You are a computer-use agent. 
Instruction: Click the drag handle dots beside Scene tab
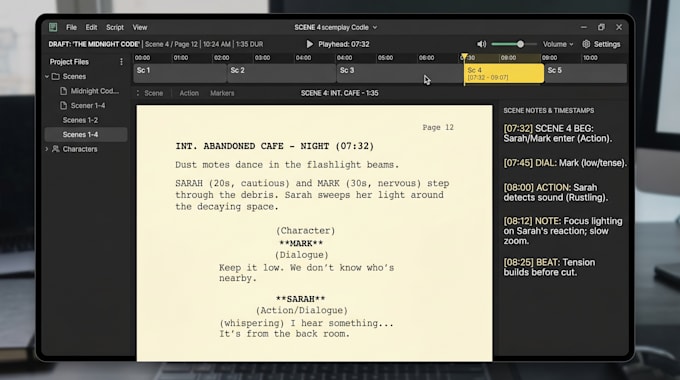138,93
